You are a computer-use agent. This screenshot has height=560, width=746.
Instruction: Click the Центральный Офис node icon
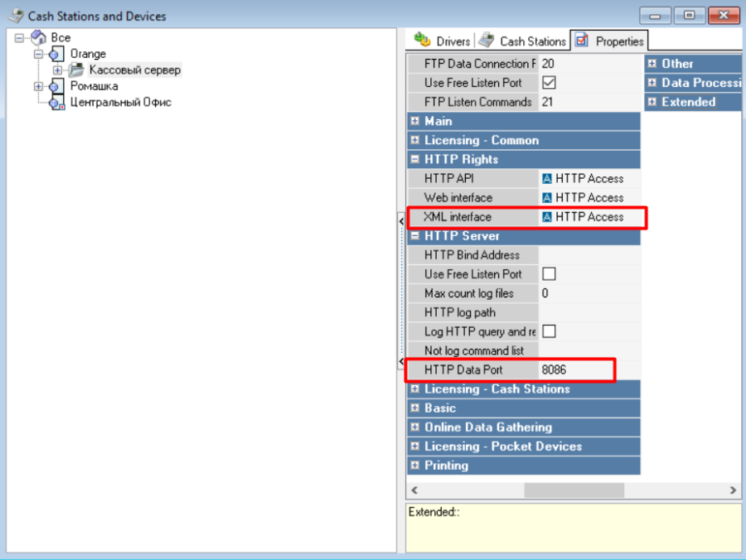56,103
